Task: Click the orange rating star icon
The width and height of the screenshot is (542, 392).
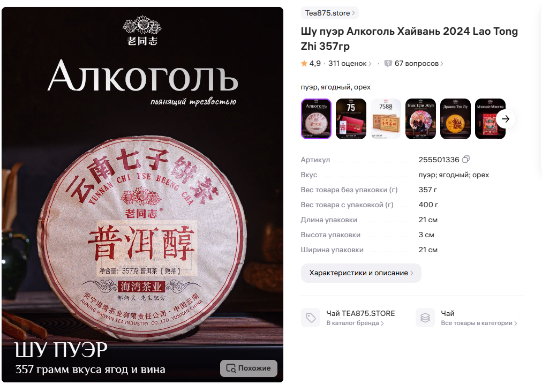Action: pyautogui.click(x=304, y=63)
